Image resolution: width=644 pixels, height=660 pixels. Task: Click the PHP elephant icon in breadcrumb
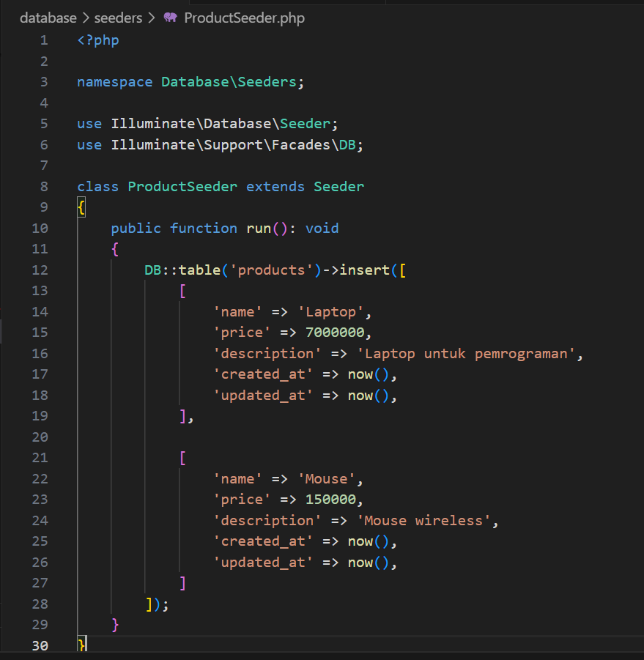tap(171, 18)
